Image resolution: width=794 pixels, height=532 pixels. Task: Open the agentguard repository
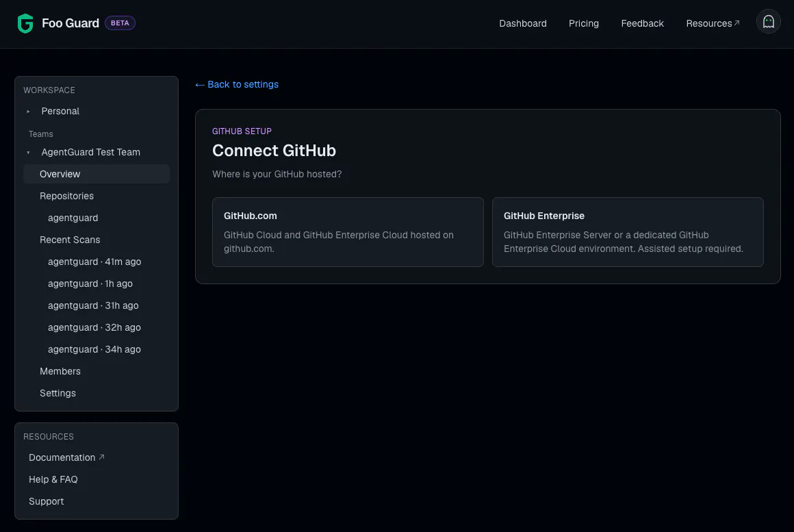pos(73,218)
